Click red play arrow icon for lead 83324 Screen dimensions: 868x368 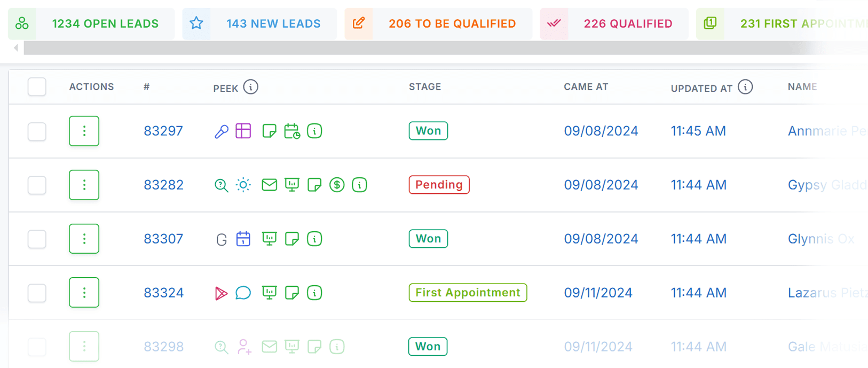point(221,293)
